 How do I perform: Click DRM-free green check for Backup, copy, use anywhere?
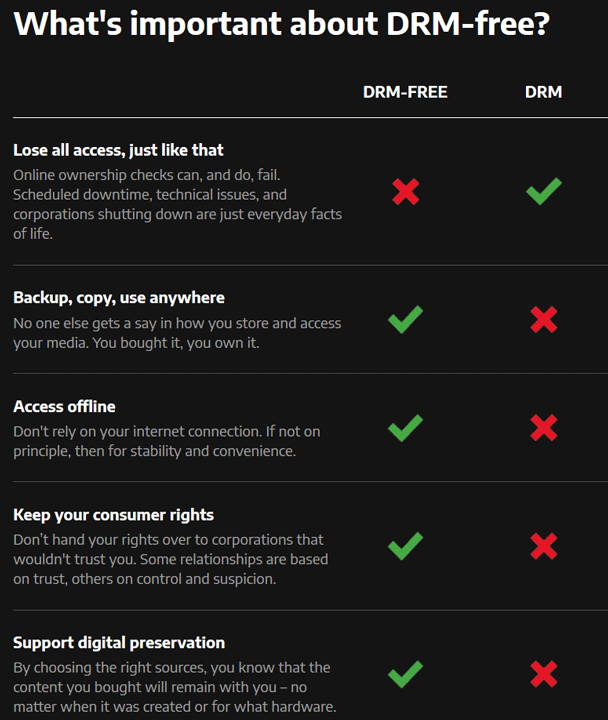tap(405, 320)
